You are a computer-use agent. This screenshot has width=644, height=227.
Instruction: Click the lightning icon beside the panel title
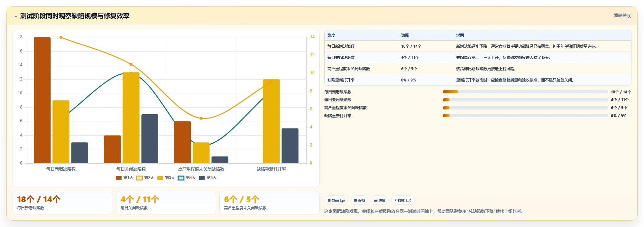(x=15, y=16)
